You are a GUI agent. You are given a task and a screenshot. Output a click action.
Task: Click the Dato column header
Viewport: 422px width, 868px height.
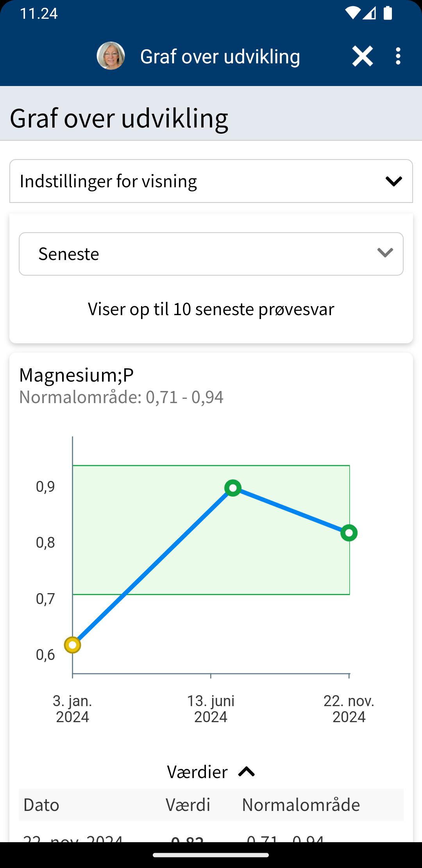click(x=41, y=805)
